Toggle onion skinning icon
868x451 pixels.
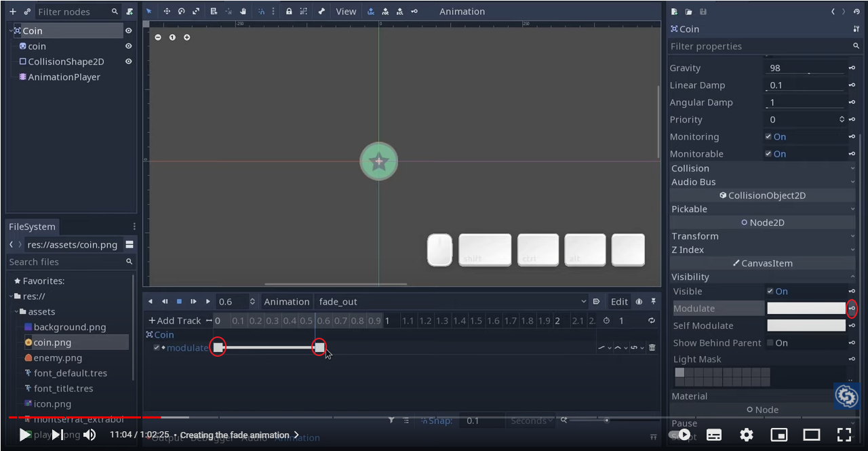point(639,302)
